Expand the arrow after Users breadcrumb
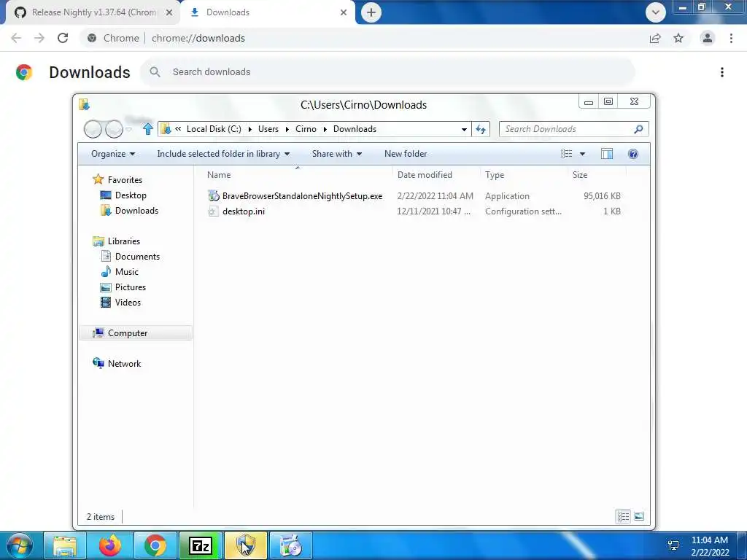The height and width of the screenshot is (560, 747). [287, 130]
